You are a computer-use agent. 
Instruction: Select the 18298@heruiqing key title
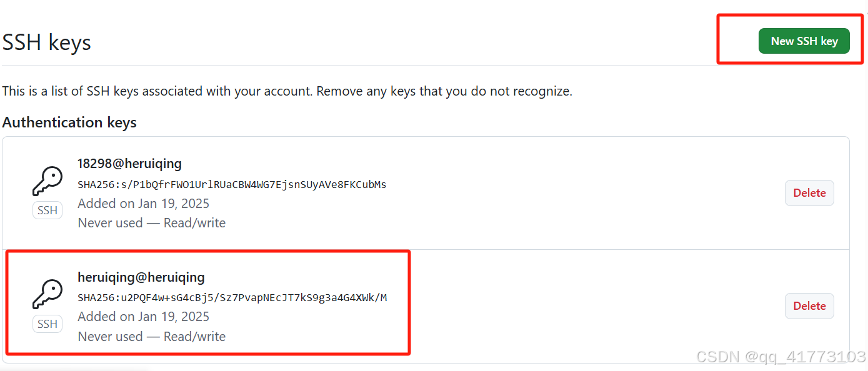129,164
